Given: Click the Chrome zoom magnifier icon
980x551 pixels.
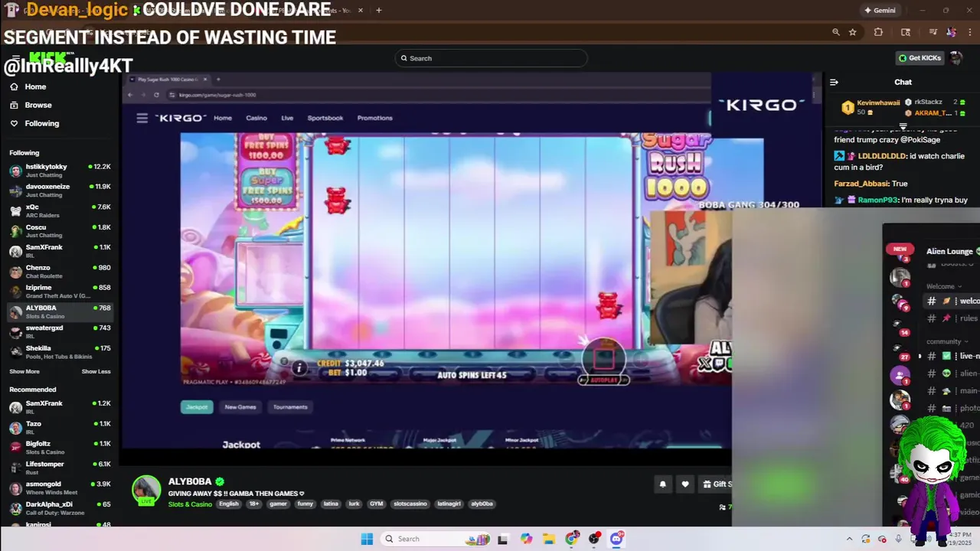Looking at the screenshot, I should tap(836, 32).
